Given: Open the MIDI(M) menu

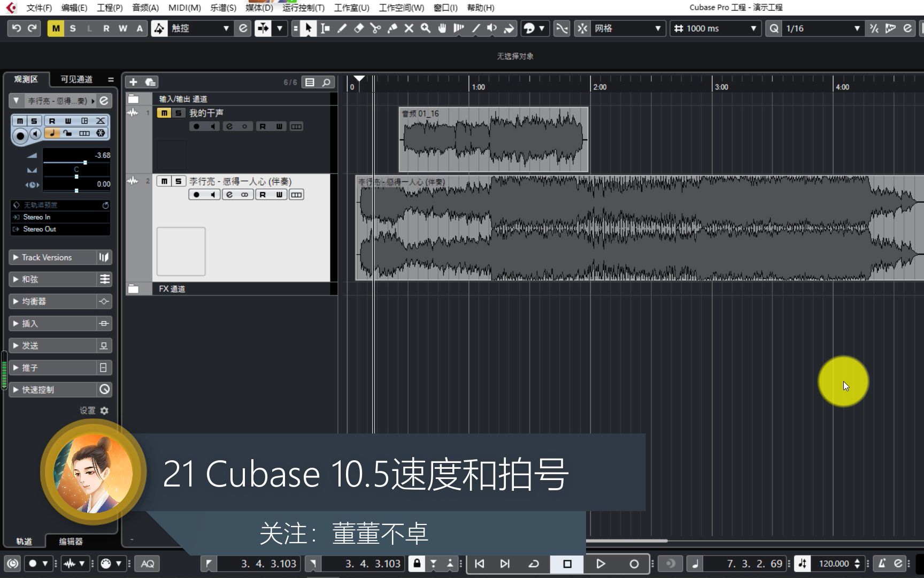Looking at the screenshot, I should 184,7.
